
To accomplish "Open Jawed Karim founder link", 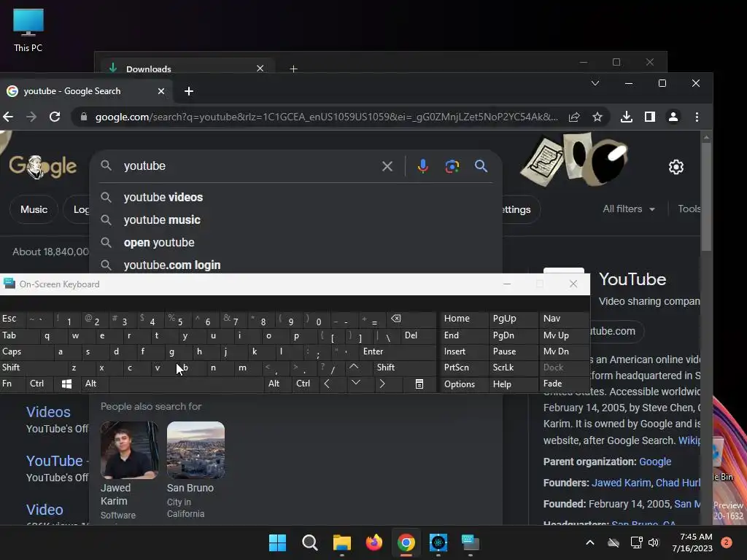I will (x=621, y=483).
